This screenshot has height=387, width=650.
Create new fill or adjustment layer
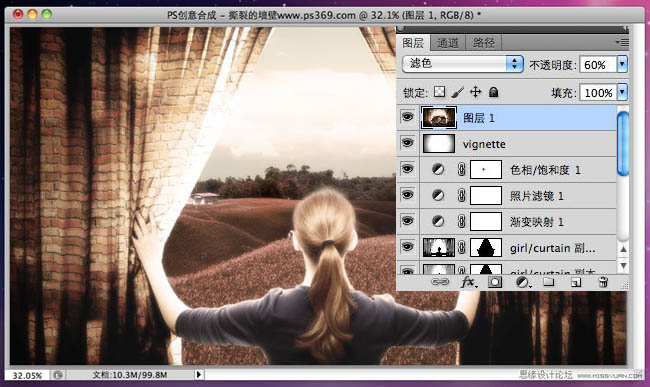coord(523,283)
